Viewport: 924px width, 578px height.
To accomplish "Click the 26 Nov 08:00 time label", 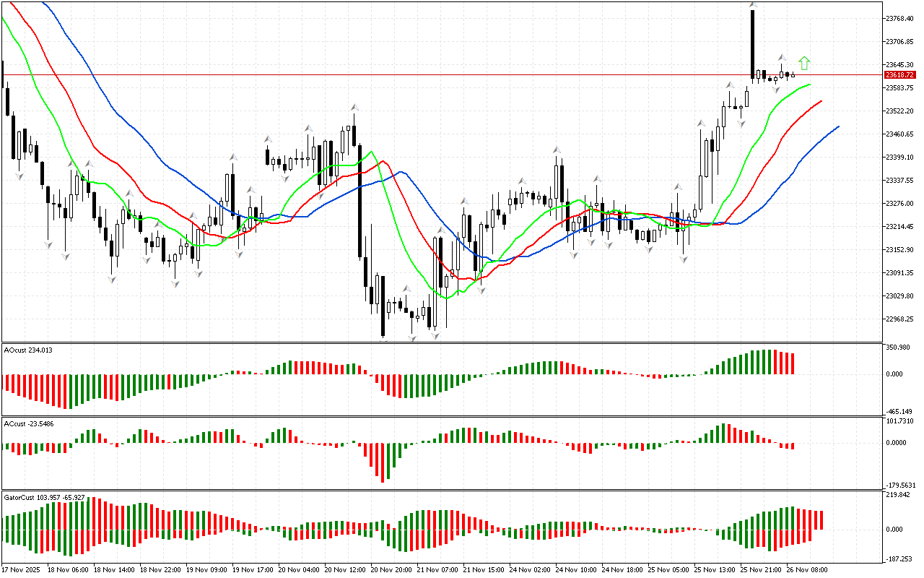I will pos(808,570).
